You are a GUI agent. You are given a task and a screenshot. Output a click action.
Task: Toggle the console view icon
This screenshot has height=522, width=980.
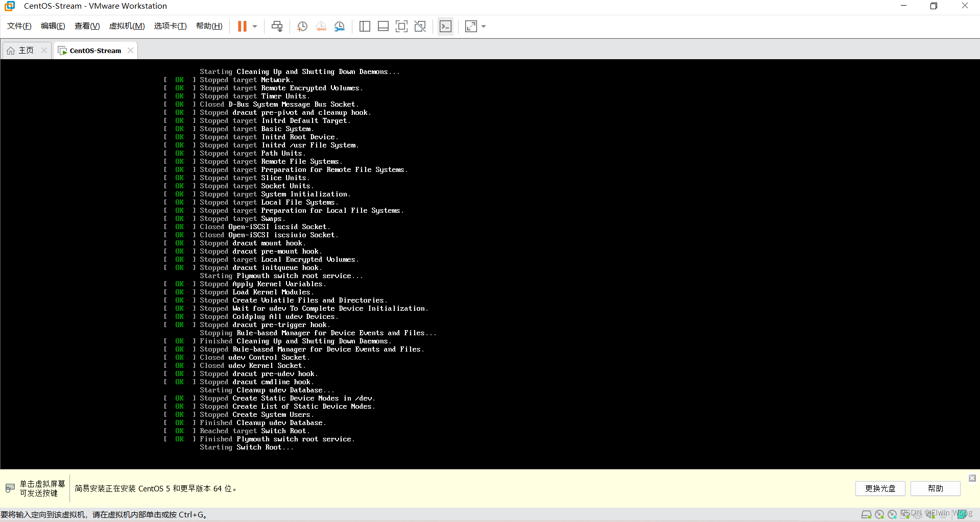(445, 26)
